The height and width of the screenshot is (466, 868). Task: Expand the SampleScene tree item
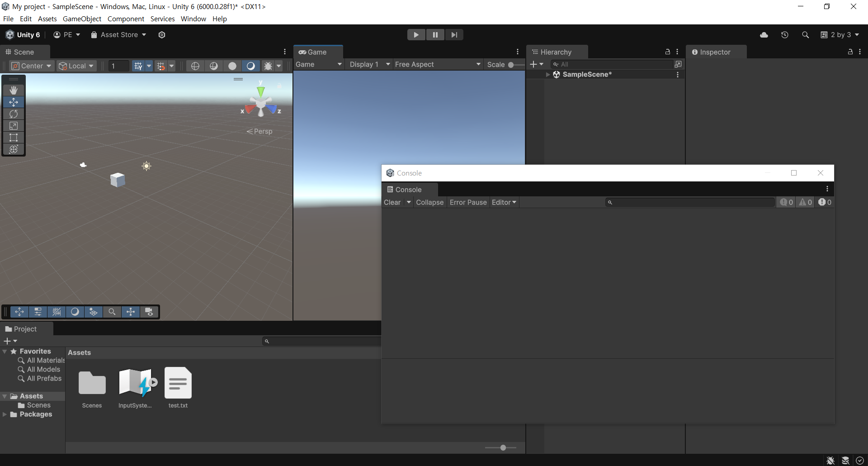(x=548, y=75)
